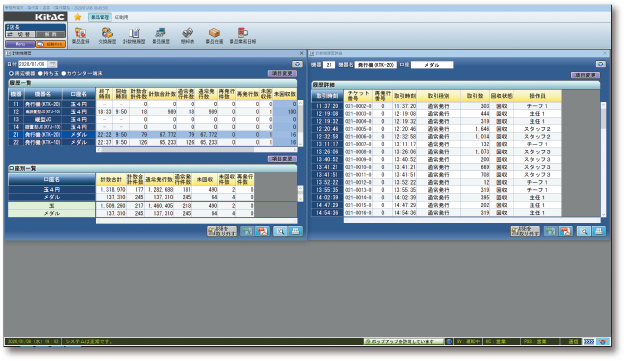Click 項目変更 button above 履歴一覧 table

pyautogui.click(x=282, y=73)
